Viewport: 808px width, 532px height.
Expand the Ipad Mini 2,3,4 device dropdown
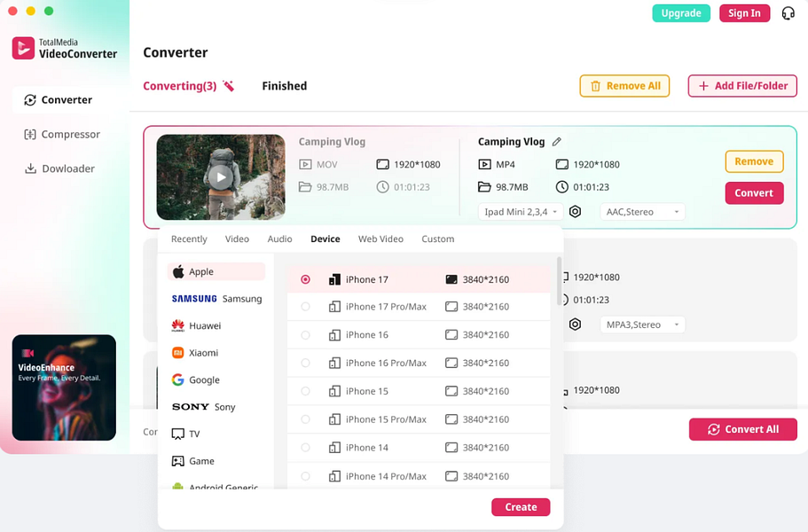coord(521,212)
